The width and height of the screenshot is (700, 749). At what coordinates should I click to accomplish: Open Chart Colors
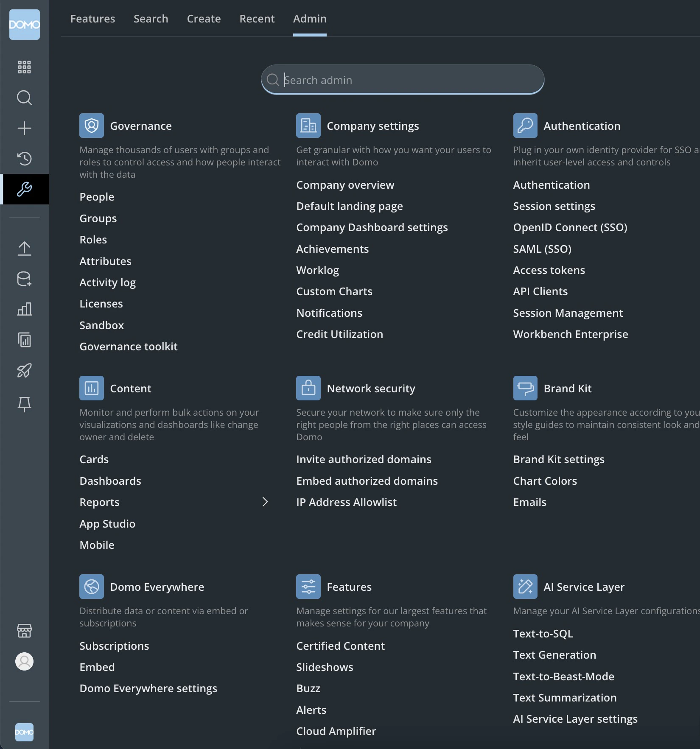point(545,481)
